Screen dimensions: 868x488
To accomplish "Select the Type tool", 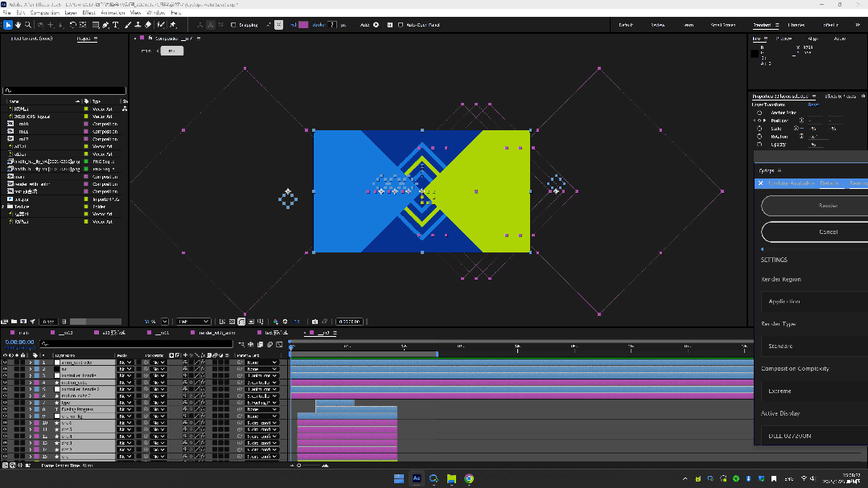I will 115,25.
